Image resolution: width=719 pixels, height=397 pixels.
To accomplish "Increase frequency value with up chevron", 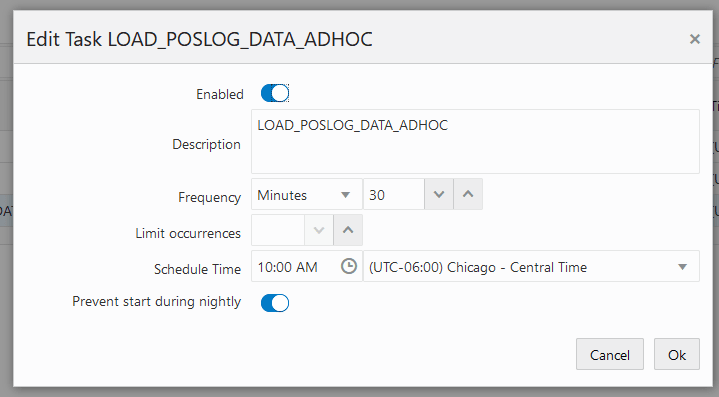I will 468,194.
